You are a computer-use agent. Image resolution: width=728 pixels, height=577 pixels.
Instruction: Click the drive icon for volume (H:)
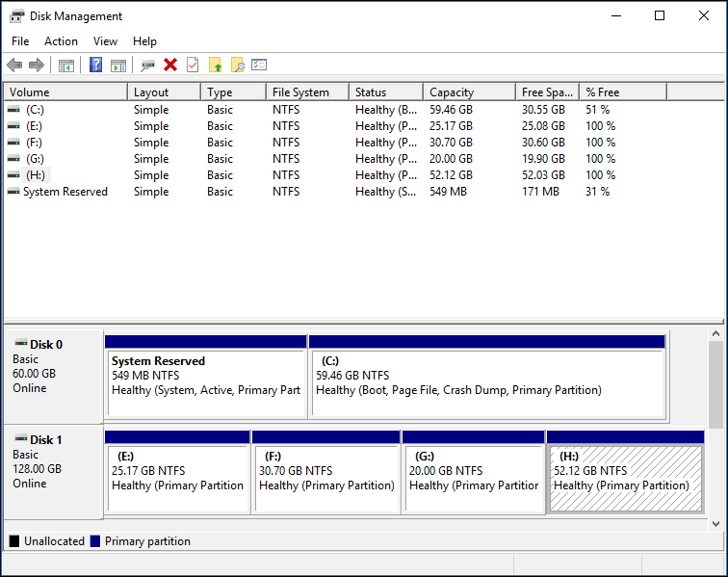tap(13, 175)
